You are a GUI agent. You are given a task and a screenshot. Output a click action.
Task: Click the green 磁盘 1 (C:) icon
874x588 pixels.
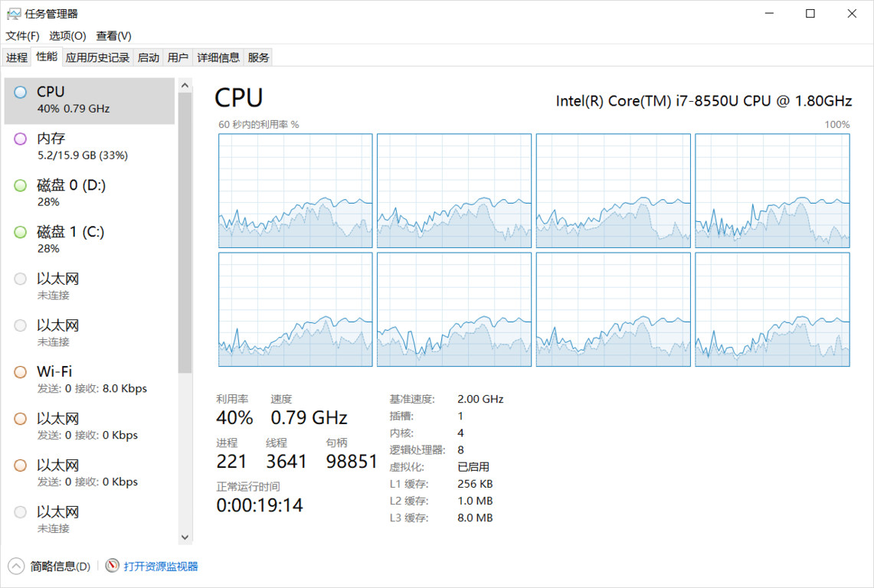[x=21, y=233]
